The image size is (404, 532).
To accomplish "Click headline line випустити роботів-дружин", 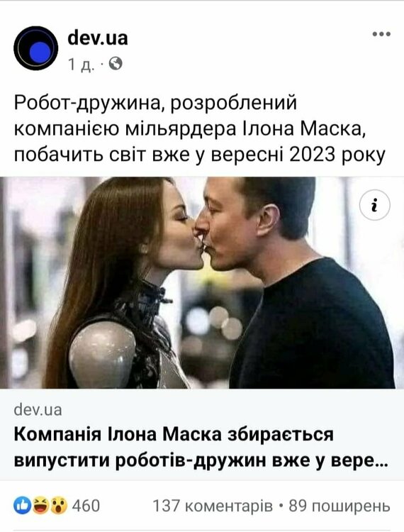I will coord(201,461).
